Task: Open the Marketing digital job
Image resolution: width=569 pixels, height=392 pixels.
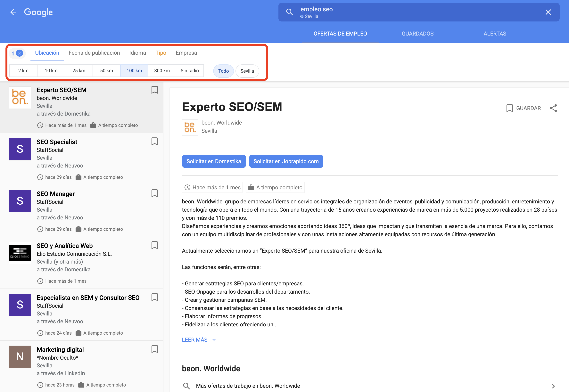Action: click(x=60, y=349)
